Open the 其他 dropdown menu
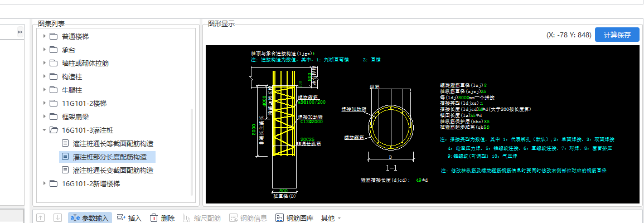 coord(331,218)
